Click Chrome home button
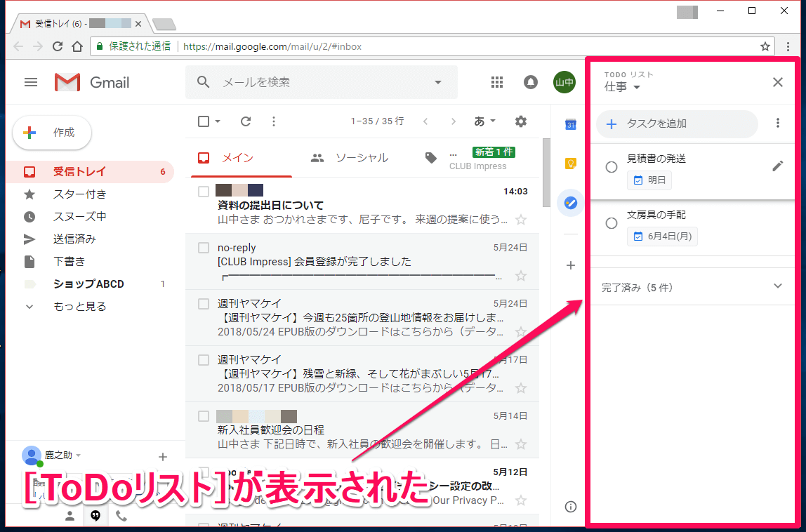The width and height of the screenshot is (806, 532). pyautogui.click(x=77, y=46)
